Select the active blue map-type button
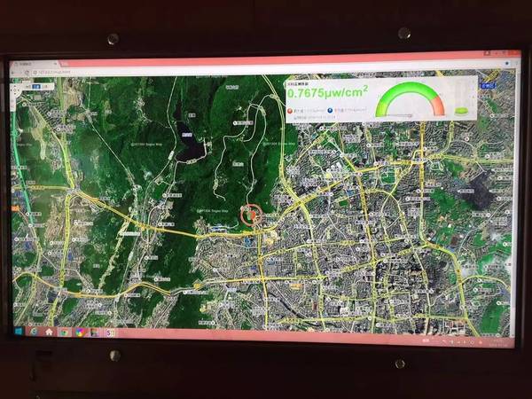532x399 pixels. pyautogui.click(x=36, y=87)
